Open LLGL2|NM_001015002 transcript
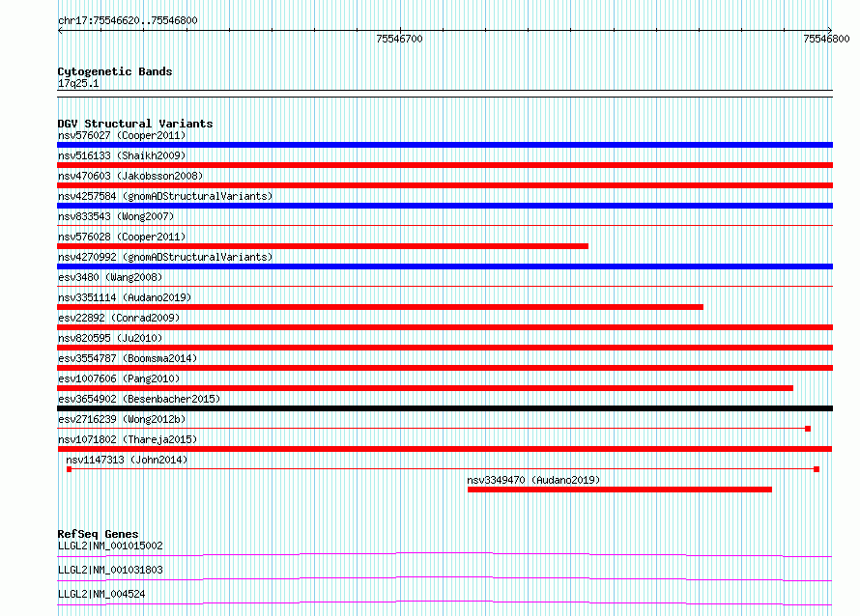The image size is (860, 616). tap(110, 546)
